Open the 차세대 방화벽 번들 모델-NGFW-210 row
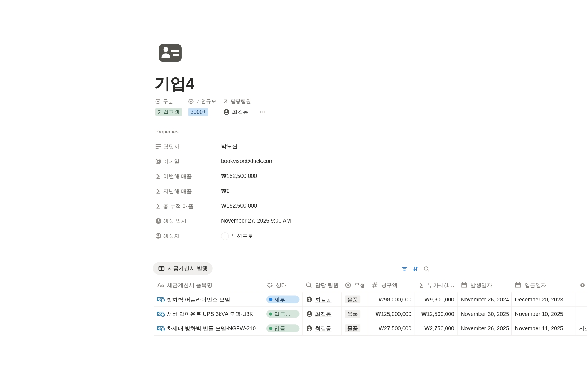 [211, 328]
